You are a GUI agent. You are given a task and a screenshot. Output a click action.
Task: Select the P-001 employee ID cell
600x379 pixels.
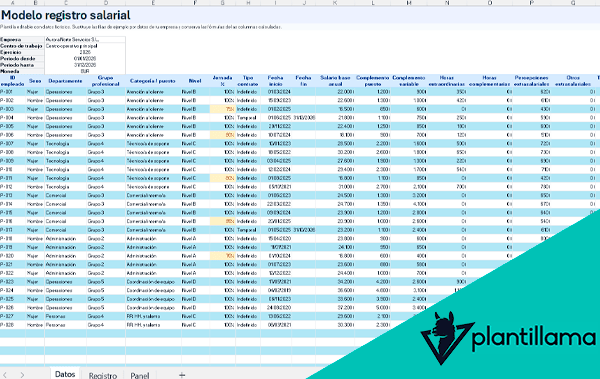pos(13,92)
